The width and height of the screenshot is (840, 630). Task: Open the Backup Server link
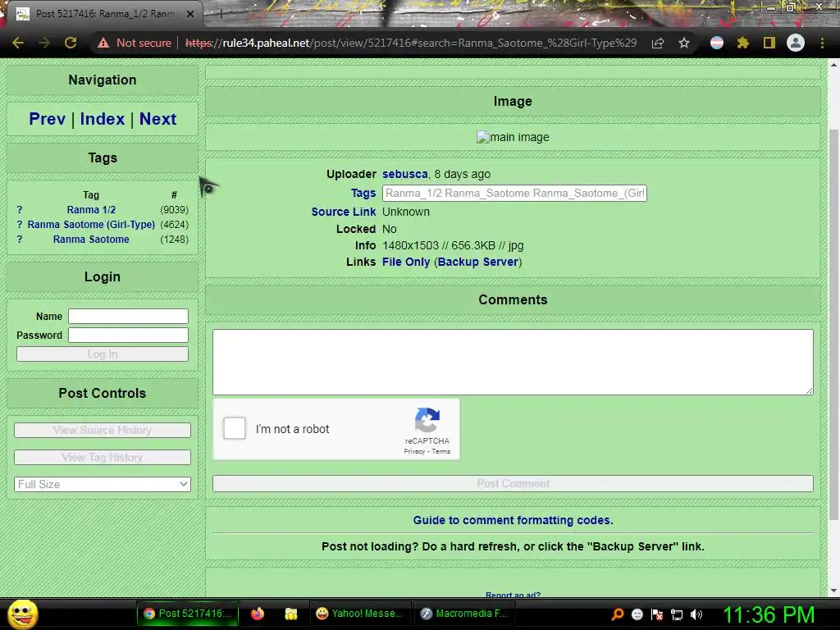[478, 262]
